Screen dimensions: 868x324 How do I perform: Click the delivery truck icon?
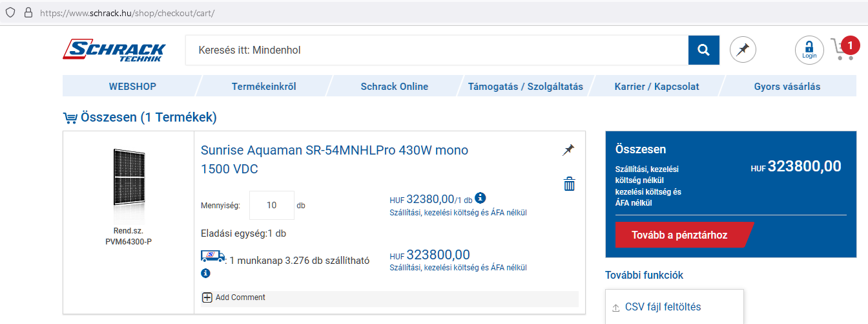coord(213,257)
